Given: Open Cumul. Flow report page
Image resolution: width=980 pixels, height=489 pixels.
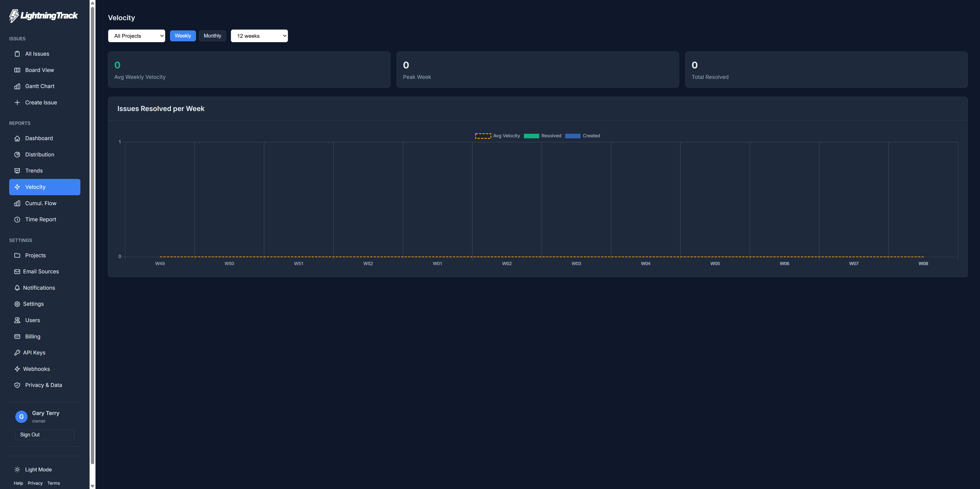Looking at the screenshot, I should [x=41, y=203].
